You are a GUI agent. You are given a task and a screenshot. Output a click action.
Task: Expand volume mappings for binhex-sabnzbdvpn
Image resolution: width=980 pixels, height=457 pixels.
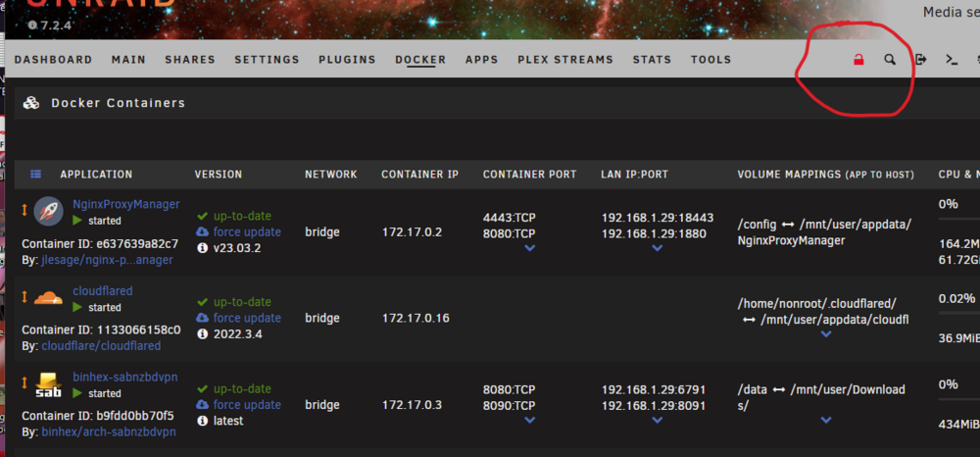click(825, 421)
